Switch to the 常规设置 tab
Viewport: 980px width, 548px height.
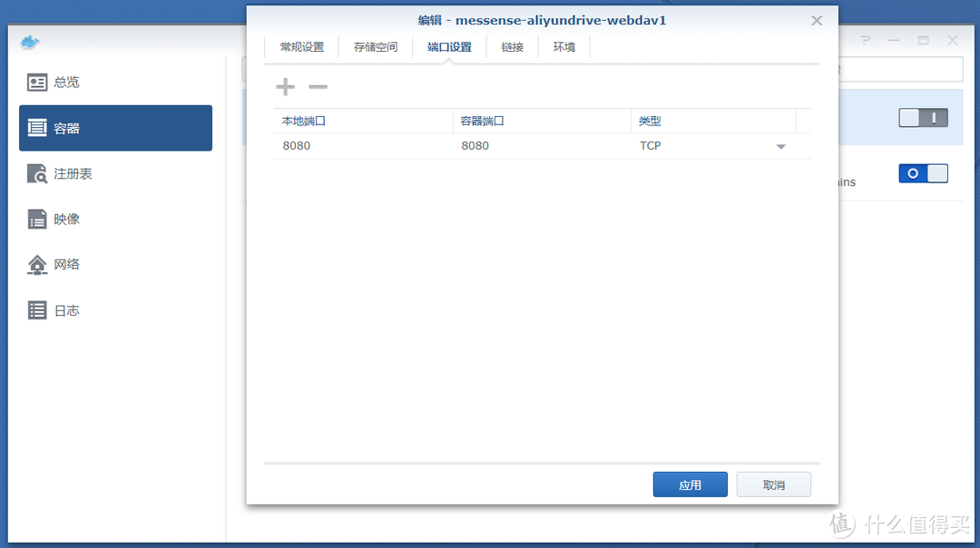pos(302,47)
